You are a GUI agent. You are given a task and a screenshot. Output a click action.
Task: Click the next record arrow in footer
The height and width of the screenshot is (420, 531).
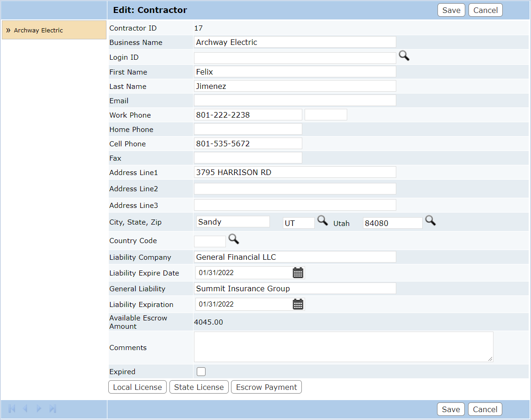(39, 408)
